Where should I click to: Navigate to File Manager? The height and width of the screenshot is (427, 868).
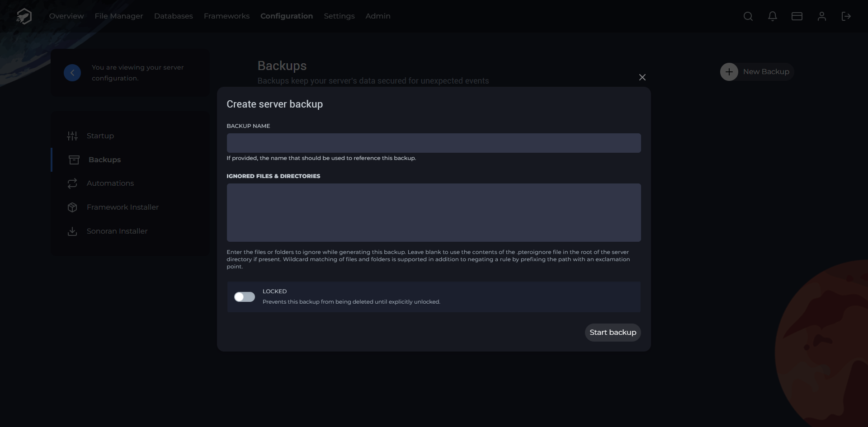pyautogui.click(x=118, y=16)
